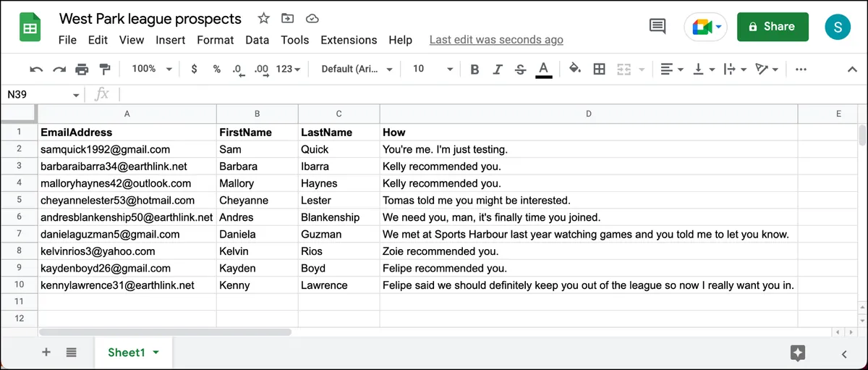Open the Extensions menu
Image resolution: width=868 pixels, height=370 pixels.
pyautogui.click(x=349, y=40)
